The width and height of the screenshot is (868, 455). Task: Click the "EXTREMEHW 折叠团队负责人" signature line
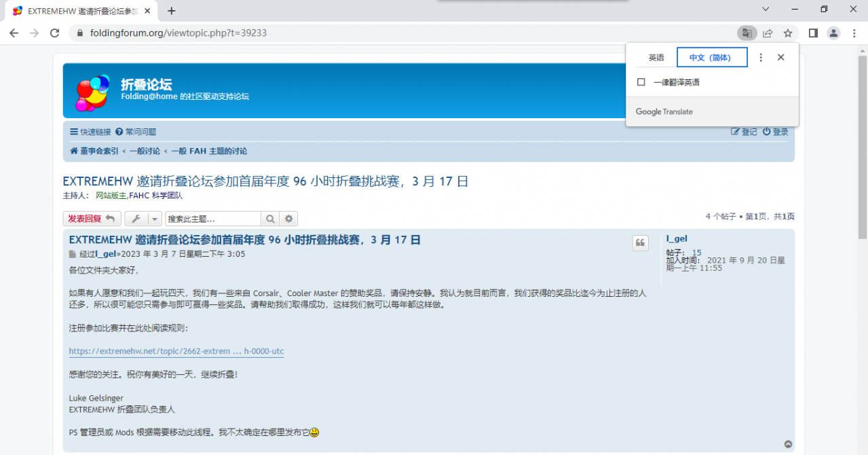tap(122, 409)
